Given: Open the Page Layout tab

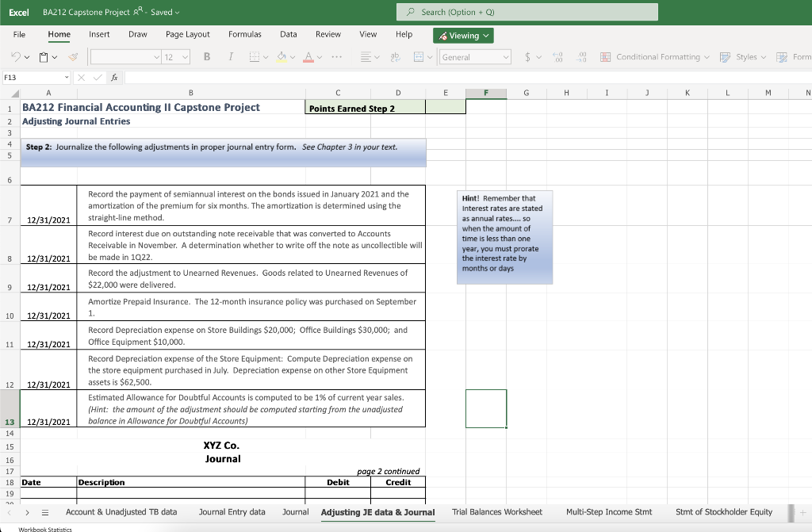Looking at the screenshot, I should click(x=187, y=35).
